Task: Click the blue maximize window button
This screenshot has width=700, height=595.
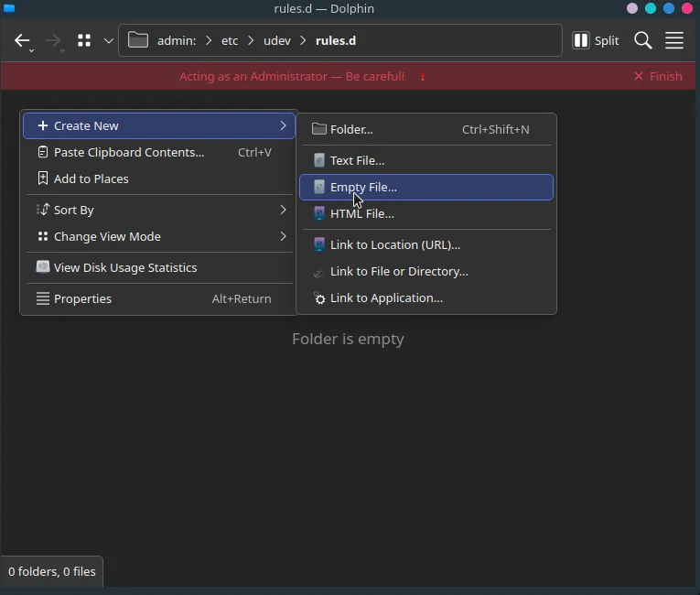Action: pyautogui.click(x=669, y=8)
